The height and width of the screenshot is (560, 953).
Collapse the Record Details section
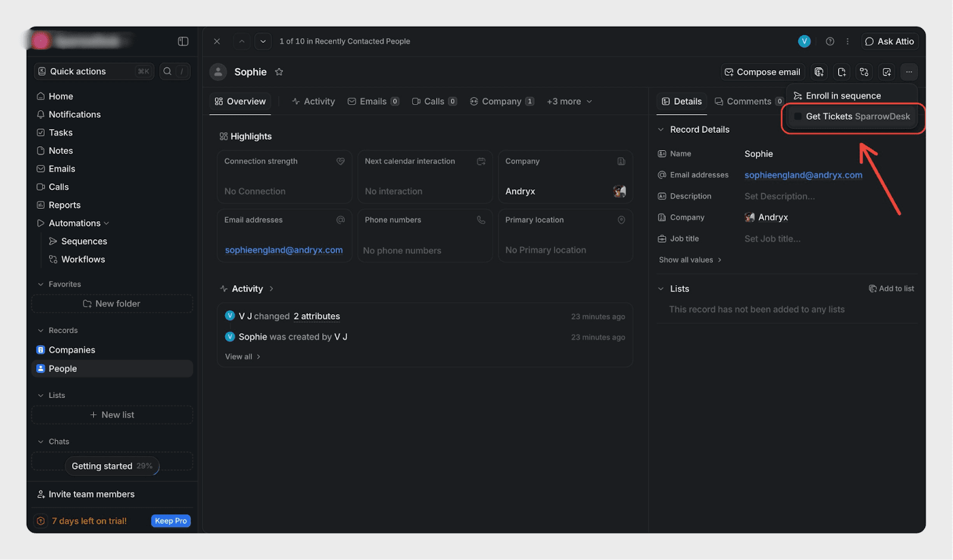coord(661,130)
